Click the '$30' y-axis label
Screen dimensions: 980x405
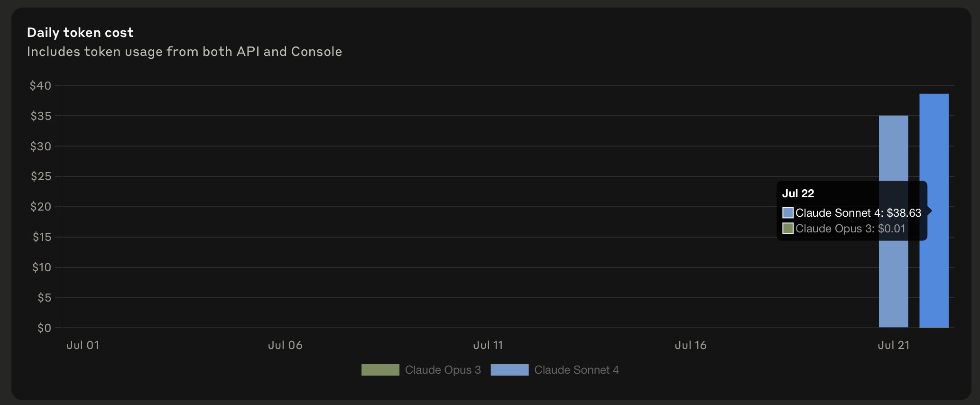coord(41,146)
